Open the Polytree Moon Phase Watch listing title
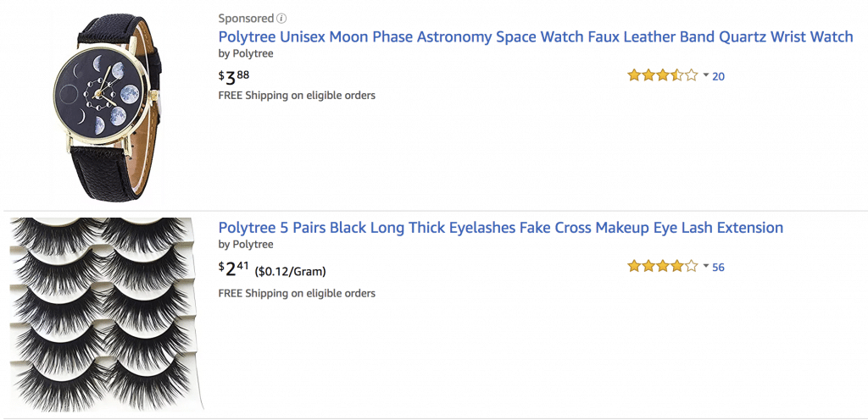This screenshot has height=420, width=868. coord(536,37)
